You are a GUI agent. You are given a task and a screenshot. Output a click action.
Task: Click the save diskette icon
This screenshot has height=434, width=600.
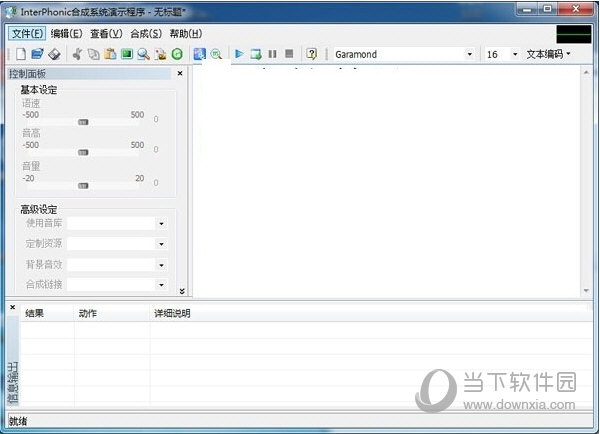54,54
